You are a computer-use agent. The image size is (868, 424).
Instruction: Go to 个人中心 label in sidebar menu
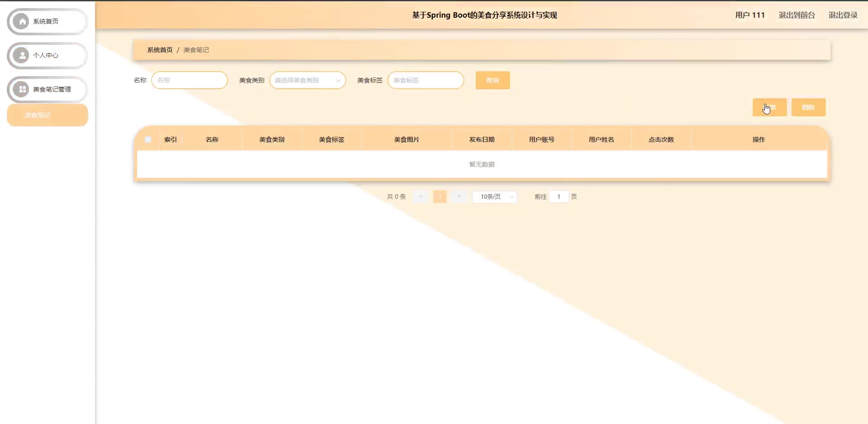coord(46,55)
